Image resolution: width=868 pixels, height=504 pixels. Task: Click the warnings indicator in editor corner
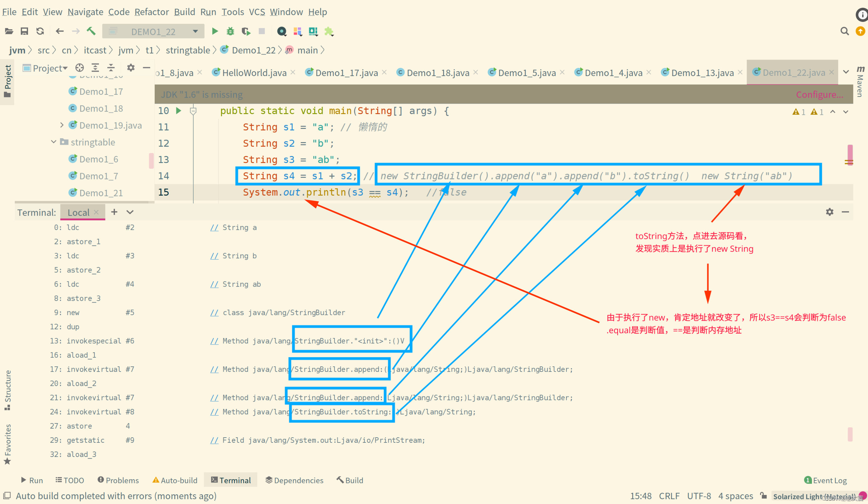808,111
